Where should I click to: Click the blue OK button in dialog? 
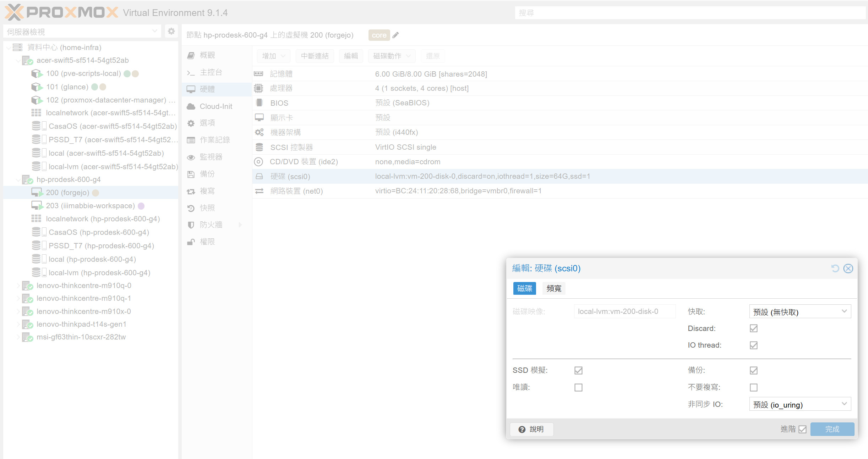coord(832,429)
